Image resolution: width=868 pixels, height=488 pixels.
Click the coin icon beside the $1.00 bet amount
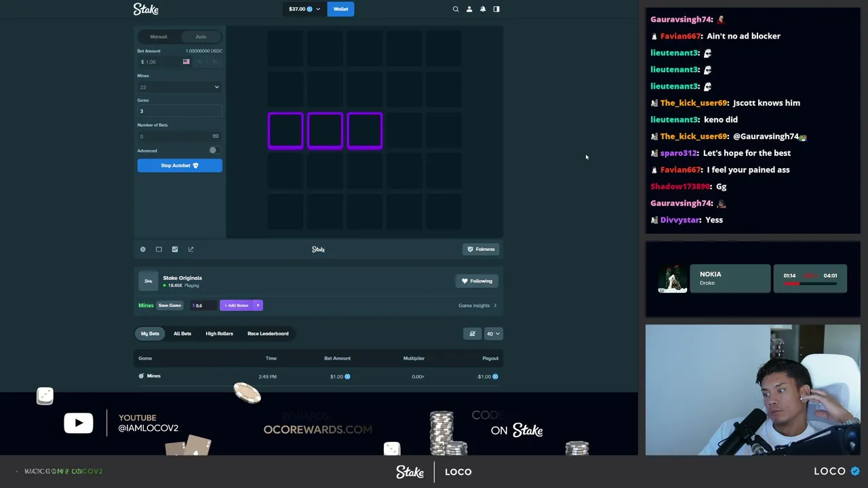[x=347, y=376]
